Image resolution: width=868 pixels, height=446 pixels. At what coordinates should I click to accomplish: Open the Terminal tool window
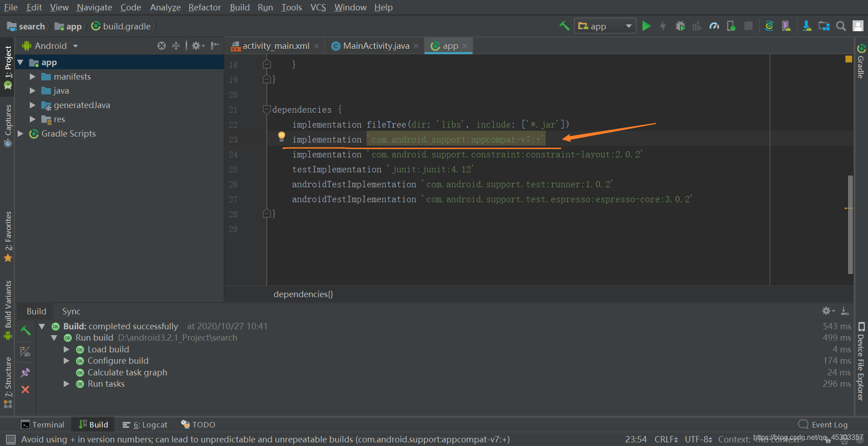(43, 424)
